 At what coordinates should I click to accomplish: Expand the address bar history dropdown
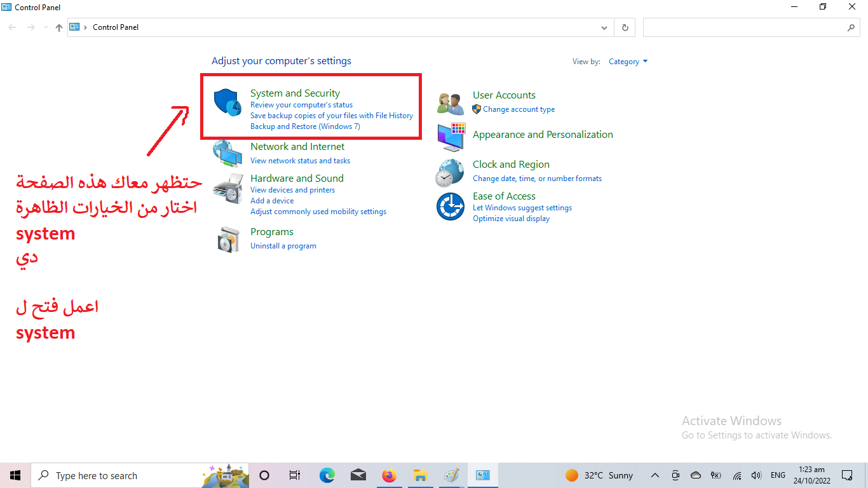click(604, 27)
